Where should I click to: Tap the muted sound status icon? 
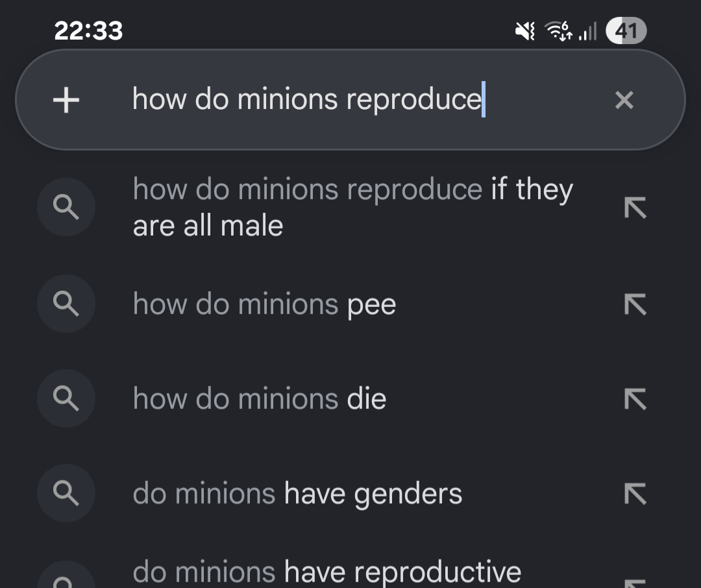point(525,31)
